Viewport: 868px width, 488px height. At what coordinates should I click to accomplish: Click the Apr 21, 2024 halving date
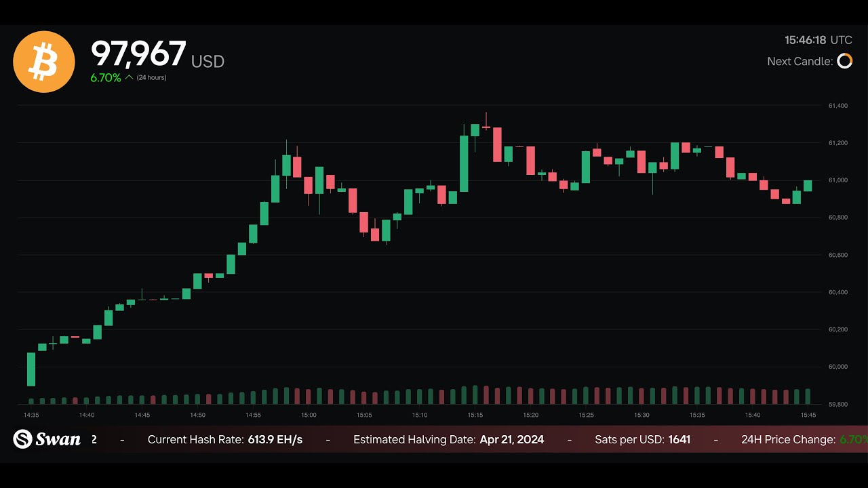point(512,440)
